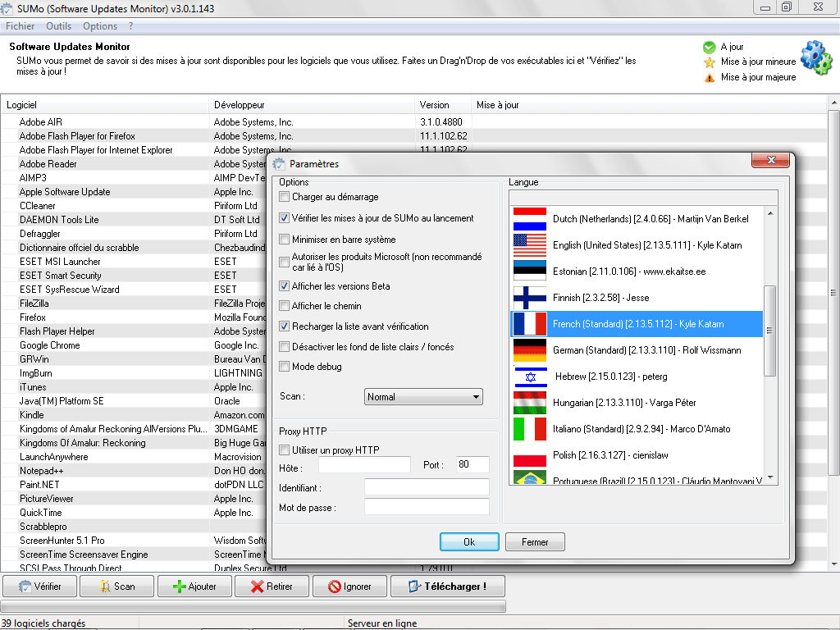The image size is (840, 630).
Task: Confirm settings with Ok button
Action: (x=469, y=542)
